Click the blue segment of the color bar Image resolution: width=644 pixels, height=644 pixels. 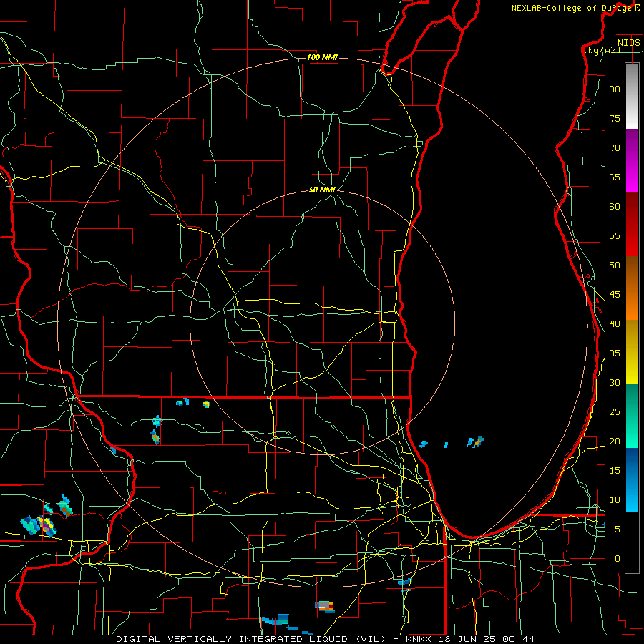click(632, 479)
